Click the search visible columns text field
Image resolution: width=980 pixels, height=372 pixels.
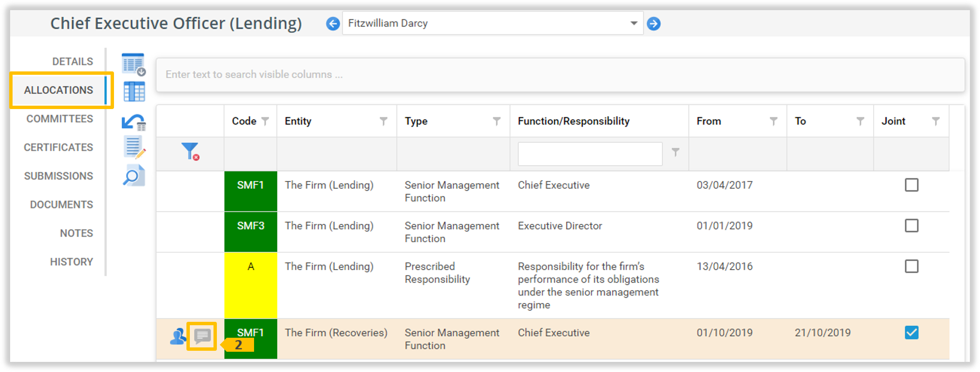click(560, 75)
